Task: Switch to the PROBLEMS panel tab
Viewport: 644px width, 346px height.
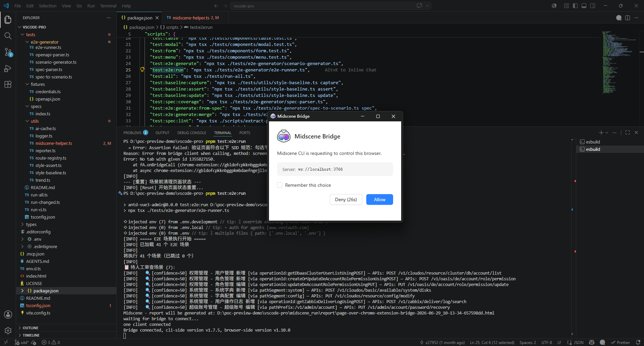Action: [x=136, y=133]
